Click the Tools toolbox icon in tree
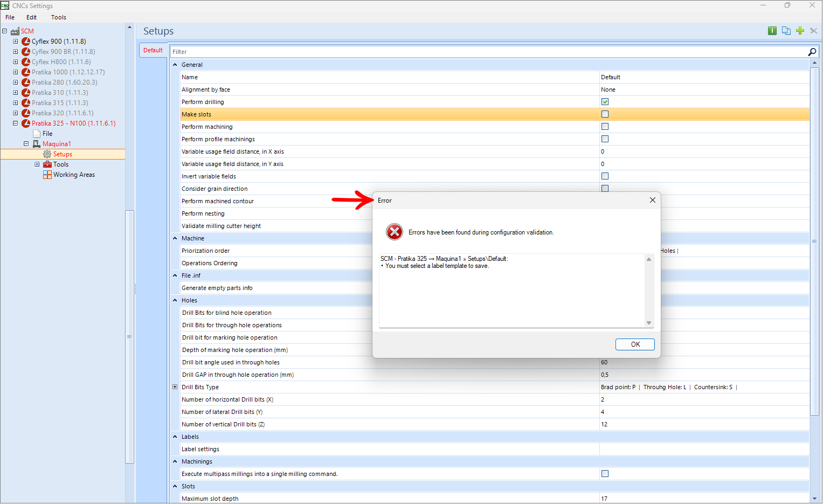The image size is (823, 504). point(47,164)
